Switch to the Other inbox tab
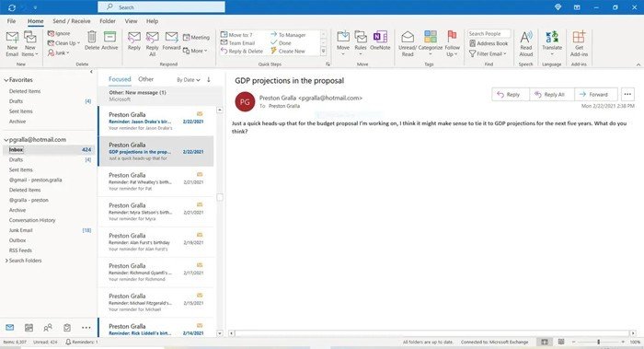Screen dimensions: 644x349 point(145,79)
